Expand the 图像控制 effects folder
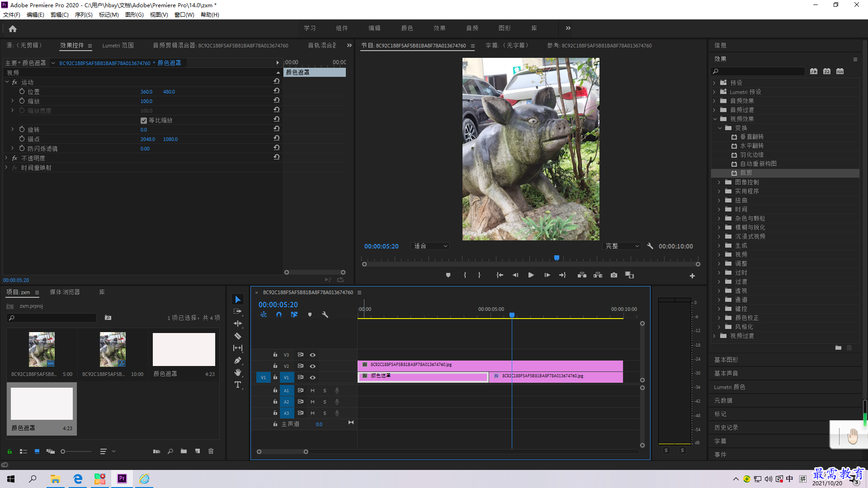 click(x=719, y=182)
